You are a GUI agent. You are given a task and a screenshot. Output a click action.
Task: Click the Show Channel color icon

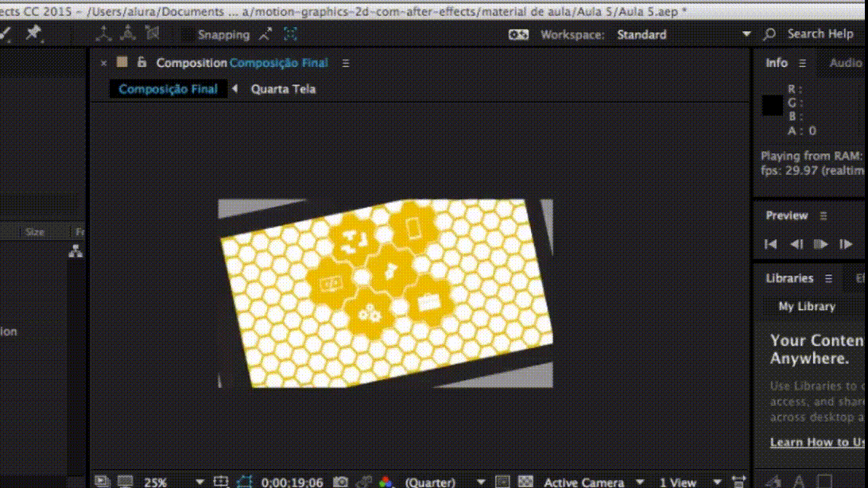pyautogui.click(x=386, y=482)
